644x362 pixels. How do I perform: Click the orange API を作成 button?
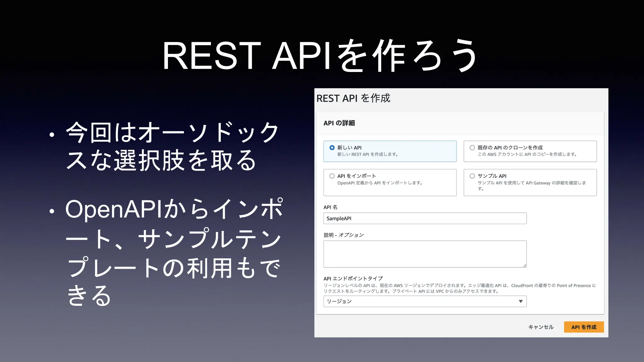[x=584, y=327]
